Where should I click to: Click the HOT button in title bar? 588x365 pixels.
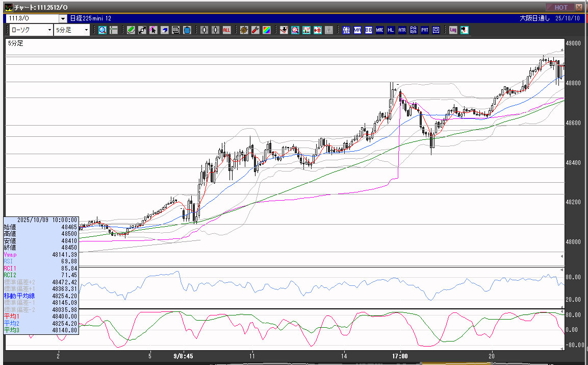(x=560, y=7)
